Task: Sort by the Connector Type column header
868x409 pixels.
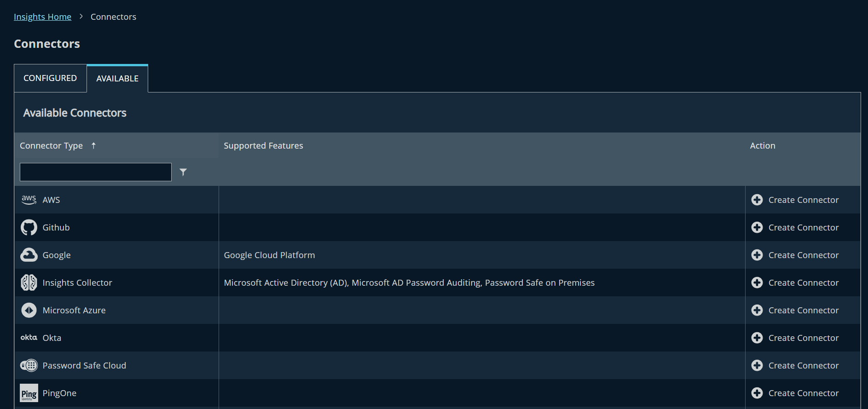Action: pyautogui.click(x=51, y=145)
